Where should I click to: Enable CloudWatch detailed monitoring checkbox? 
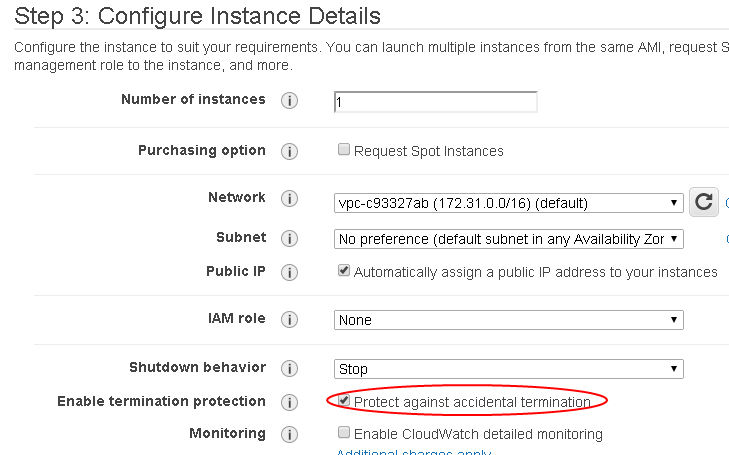[x=344, y=432]
